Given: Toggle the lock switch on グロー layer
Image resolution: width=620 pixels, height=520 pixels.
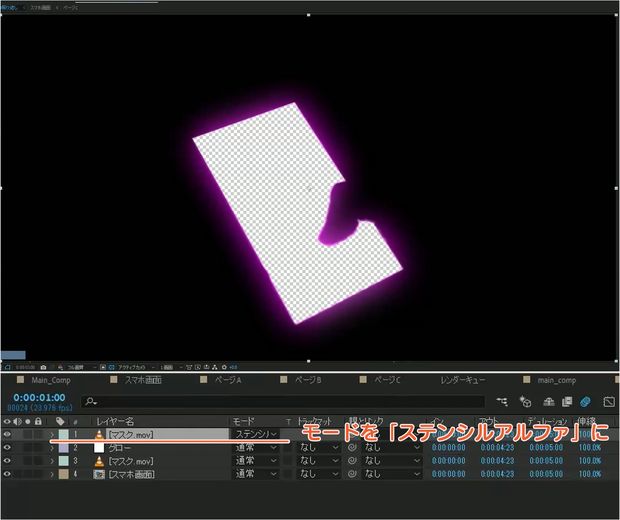Looking at the screenshot, I should point(38,448).
